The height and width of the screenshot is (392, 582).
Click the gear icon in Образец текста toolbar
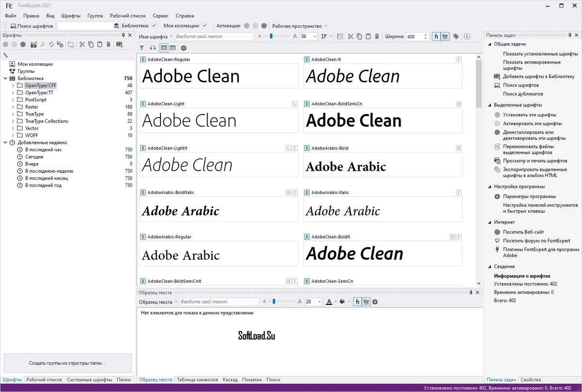[x=375, y=302]
